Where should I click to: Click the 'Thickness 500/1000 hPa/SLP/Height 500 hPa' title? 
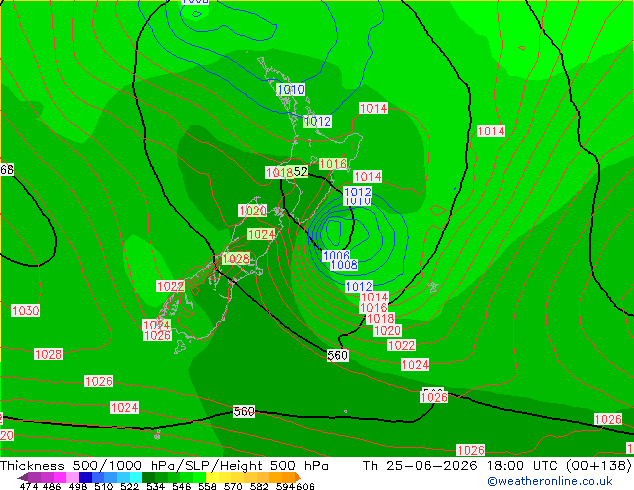[x=164, y=466]
